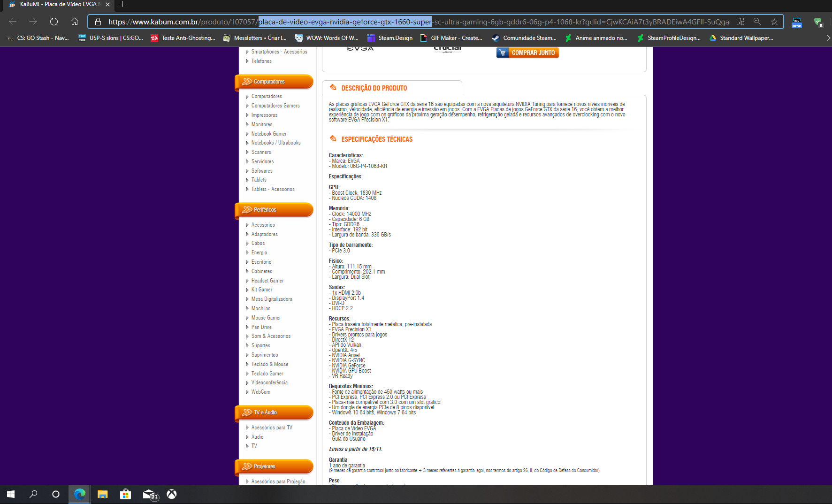Viewport: 832px width, 504px height.
Task: Open Softwares category link
Action: 262,171
